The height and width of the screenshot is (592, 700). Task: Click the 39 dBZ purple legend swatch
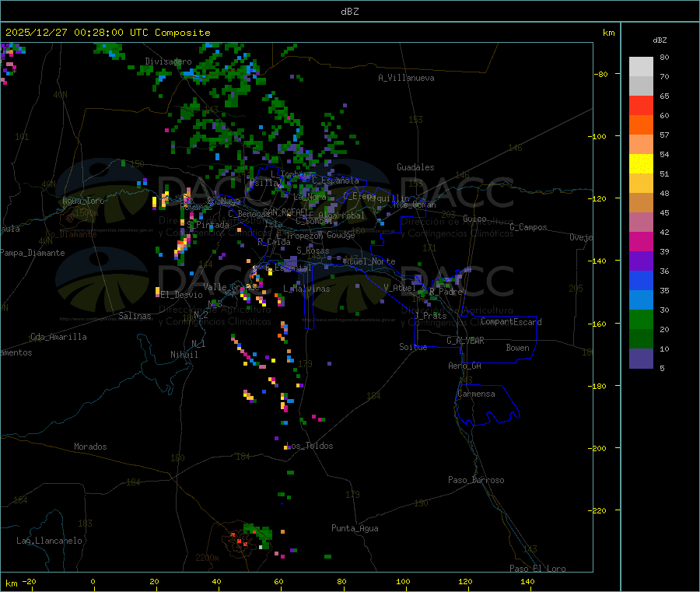point(641,261)
